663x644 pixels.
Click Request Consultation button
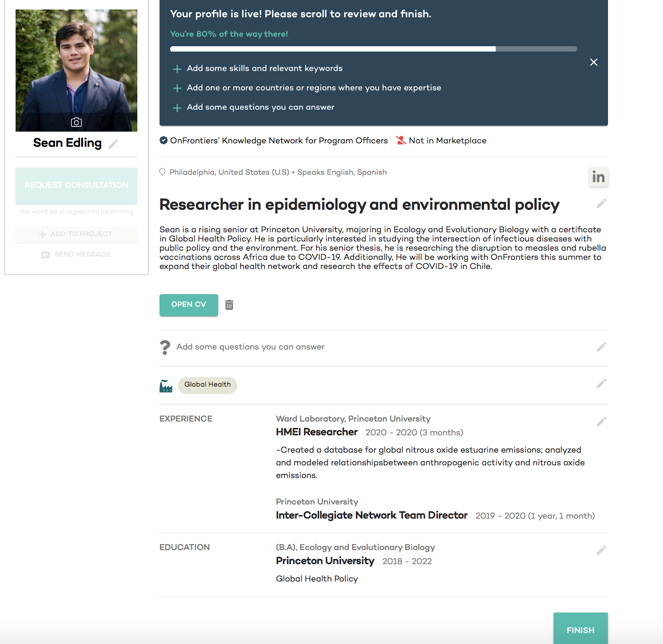pyautogui.click(x=76, y=186)
